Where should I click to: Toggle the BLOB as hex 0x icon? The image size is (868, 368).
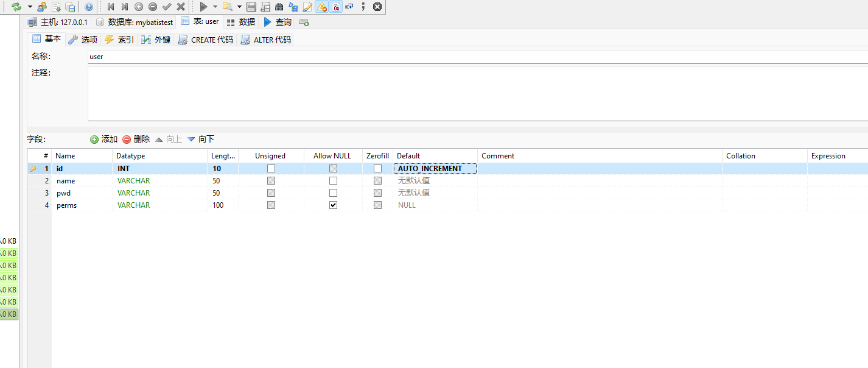coord(335,7)
